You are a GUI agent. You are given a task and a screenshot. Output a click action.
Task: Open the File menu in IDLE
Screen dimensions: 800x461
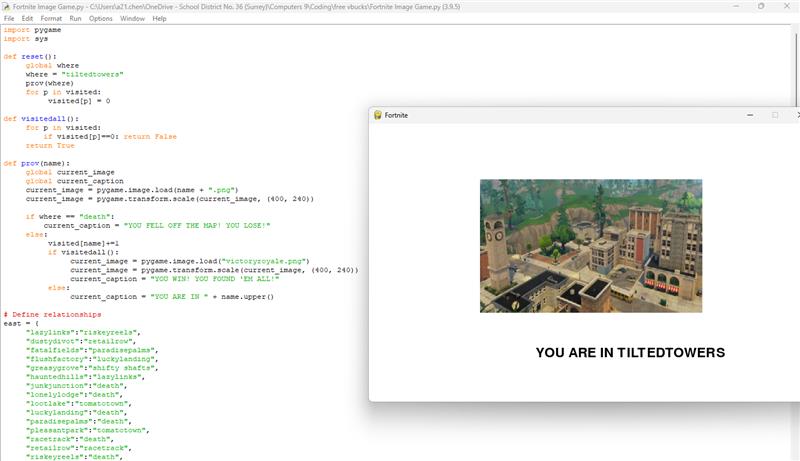9,18
